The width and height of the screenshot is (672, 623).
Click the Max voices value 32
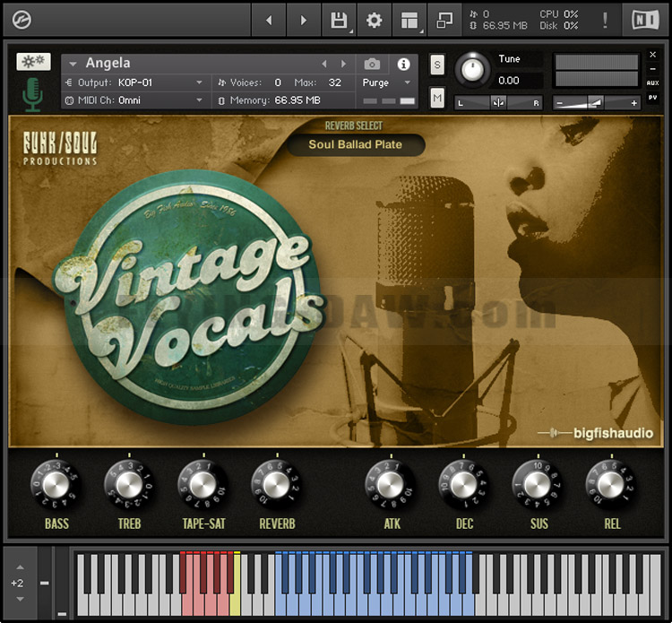click(335, 82)
